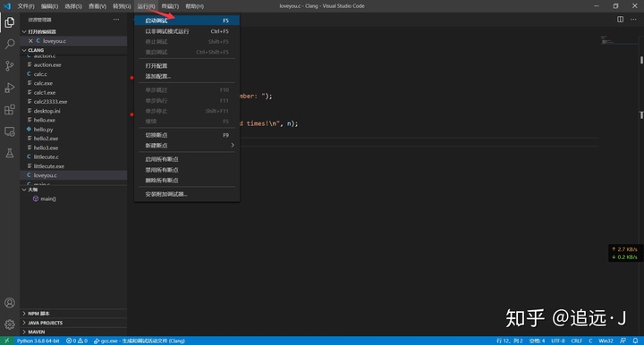Choose 以非调试模式运行 menu entry
The width and height of the screenshot is (644, 345).
187,31
